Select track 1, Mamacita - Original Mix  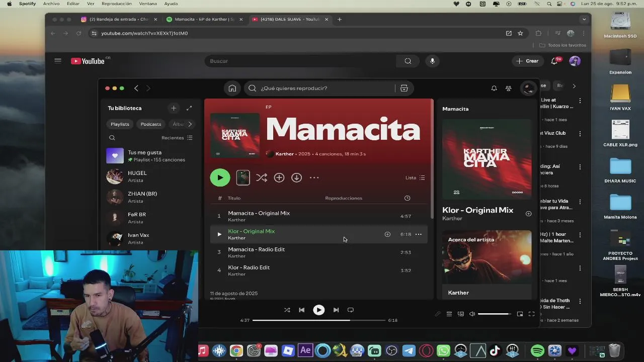[318, 216]
